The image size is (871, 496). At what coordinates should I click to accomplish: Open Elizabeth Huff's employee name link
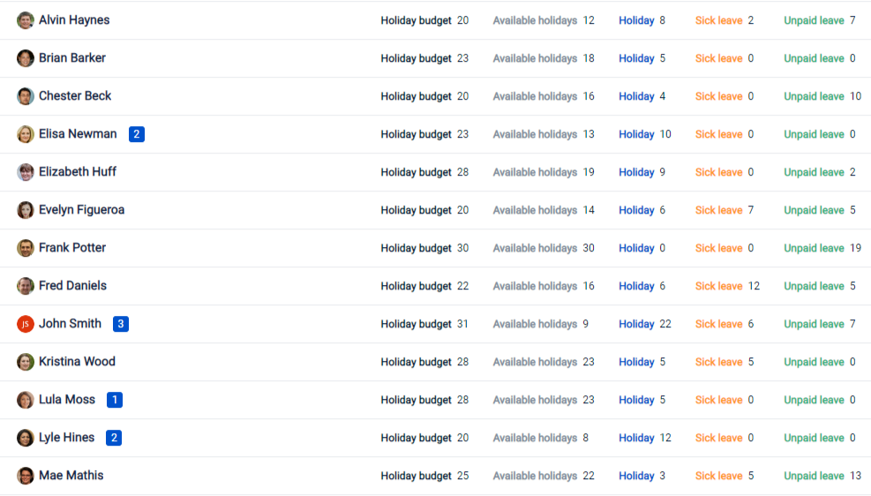pos(77,172)
